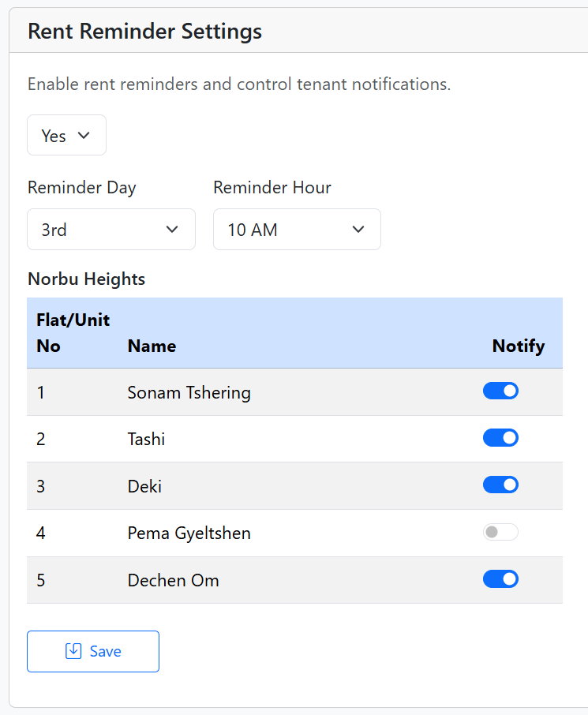This screenshot has width=588, height=715.
Task: Click the Dechen Om tenant name
Action: coord(173,581)
